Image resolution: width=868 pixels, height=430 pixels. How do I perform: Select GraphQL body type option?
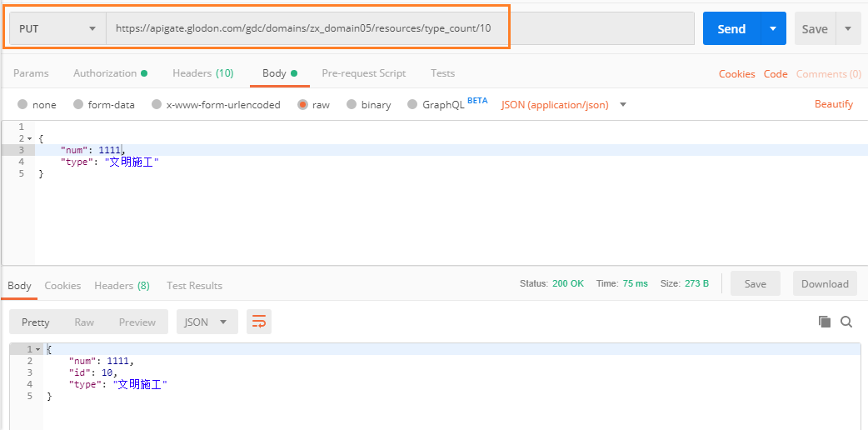[x=412, y=105]
